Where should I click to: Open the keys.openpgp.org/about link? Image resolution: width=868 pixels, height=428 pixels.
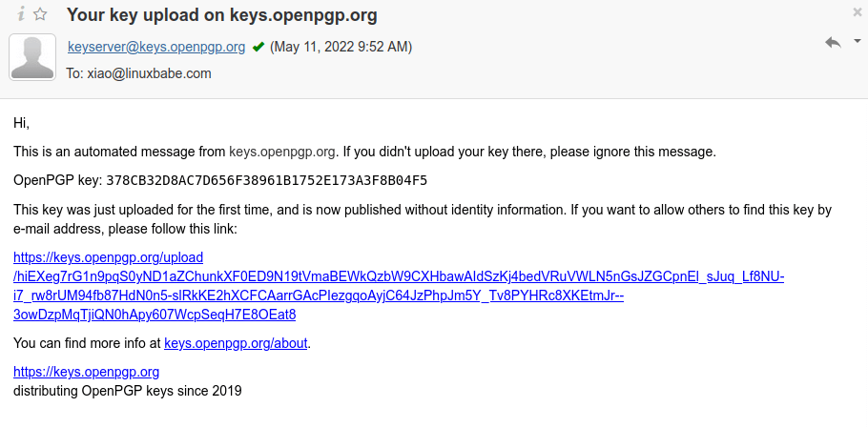click(x=237, y=343)
